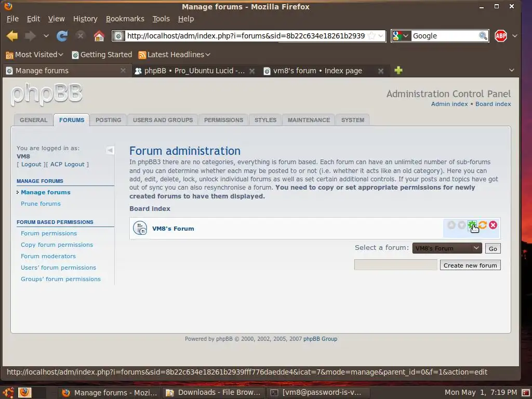Open the View menu

tap(56, 19)
